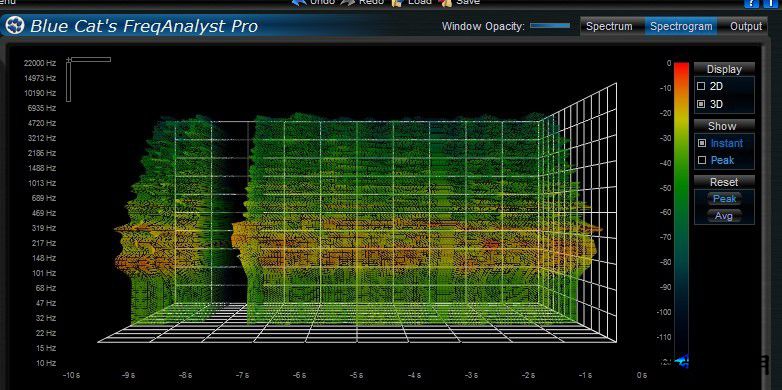Click the 3212 Hz axis label

pos(41,138)
